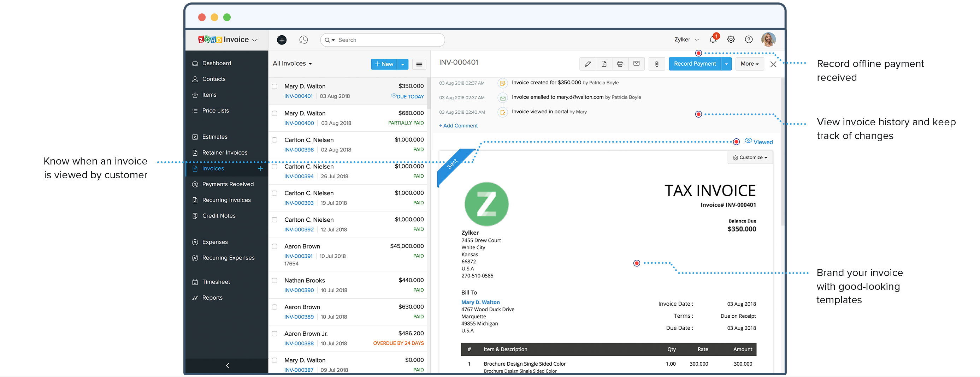Check the box for INV-000401
The image size is (980, 377).
[x=274, y=86]
